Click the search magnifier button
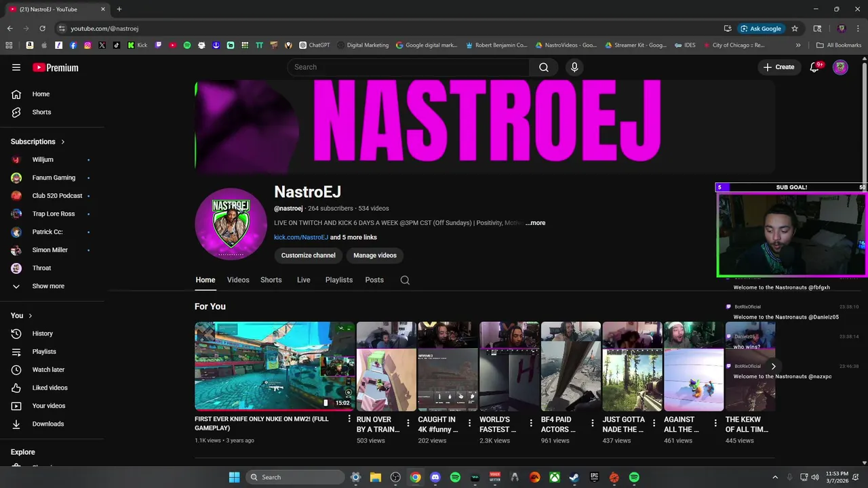The height and width of the screenshot is (488, 868). point(544,67)
